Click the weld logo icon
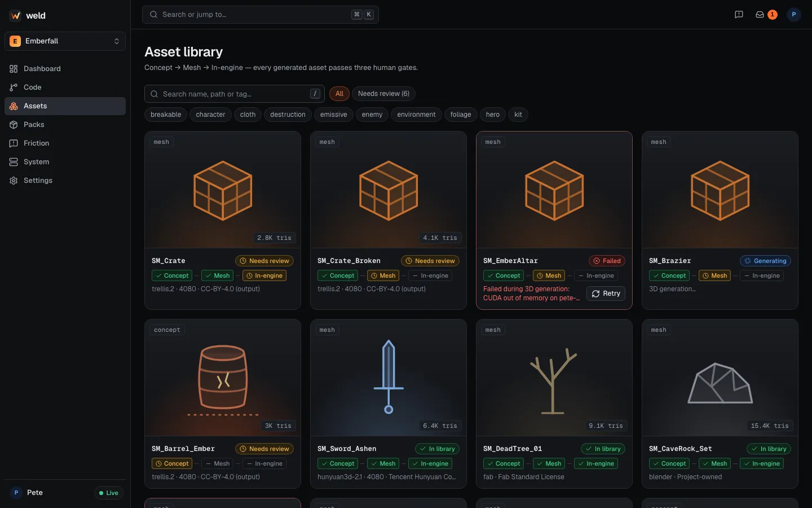812x508 pixels. tap(15, 16)
